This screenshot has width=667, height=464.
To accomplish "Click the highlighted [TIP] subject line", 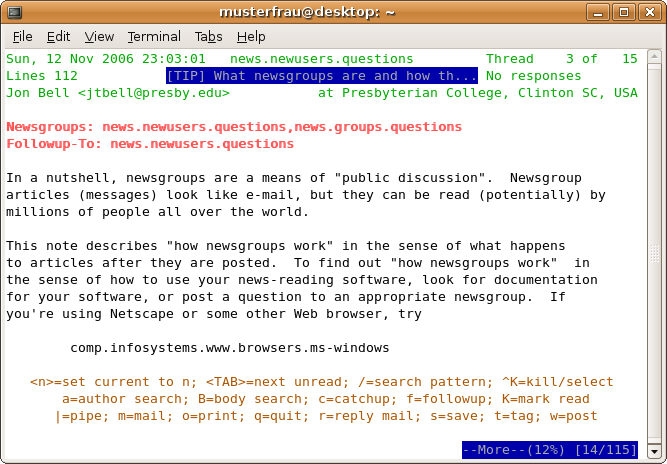I will tap(322, 76).
